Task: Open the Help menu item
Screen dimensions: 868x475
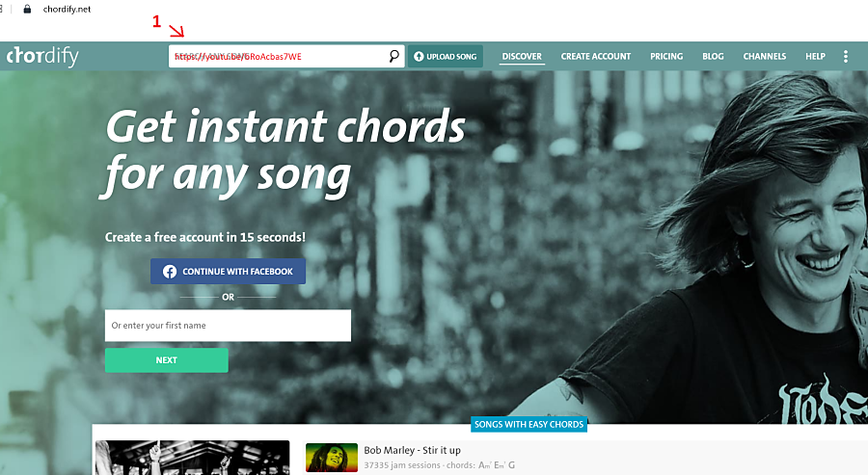Action: tap(815, 57)
